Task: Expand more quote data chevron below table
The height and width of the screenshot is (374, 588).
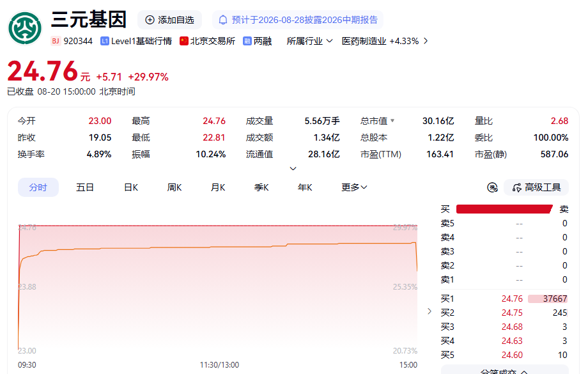Action: (x=293, y=168)
